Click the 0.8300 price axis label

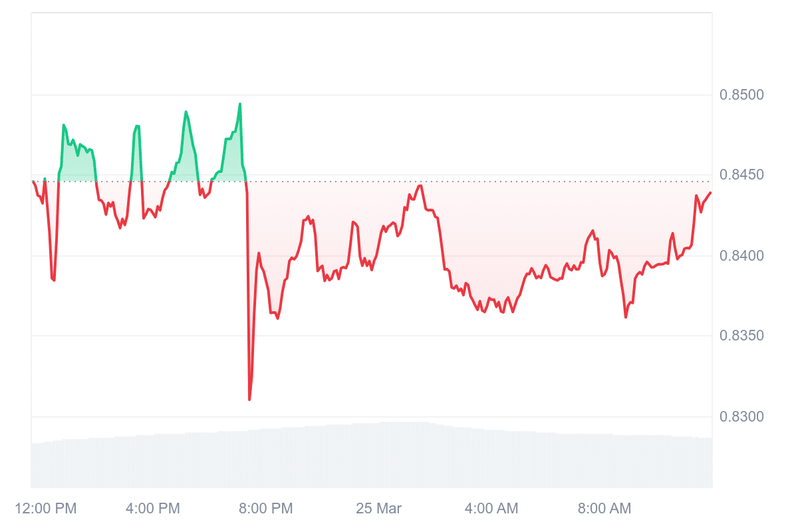[x=741, y=417]
